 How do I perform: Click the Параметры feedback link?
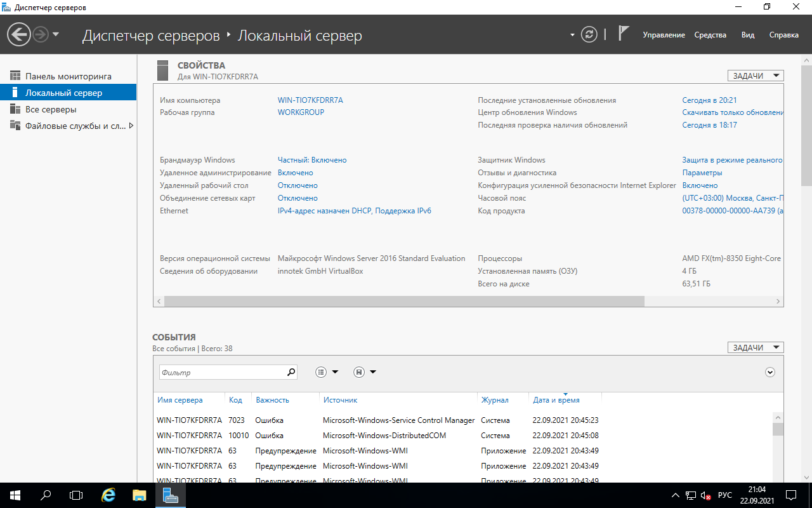[x=702, y=173]
